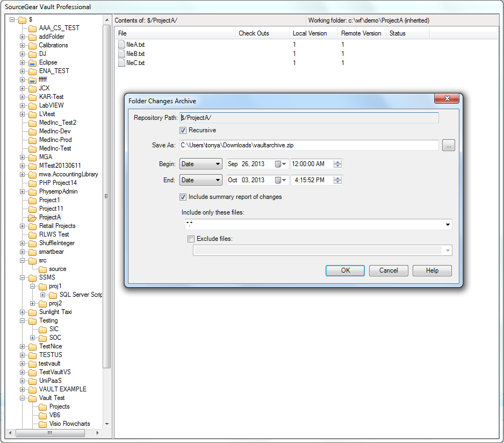
Task: Click the Visio Flowcharts folder icon
Action: point(43,424)
